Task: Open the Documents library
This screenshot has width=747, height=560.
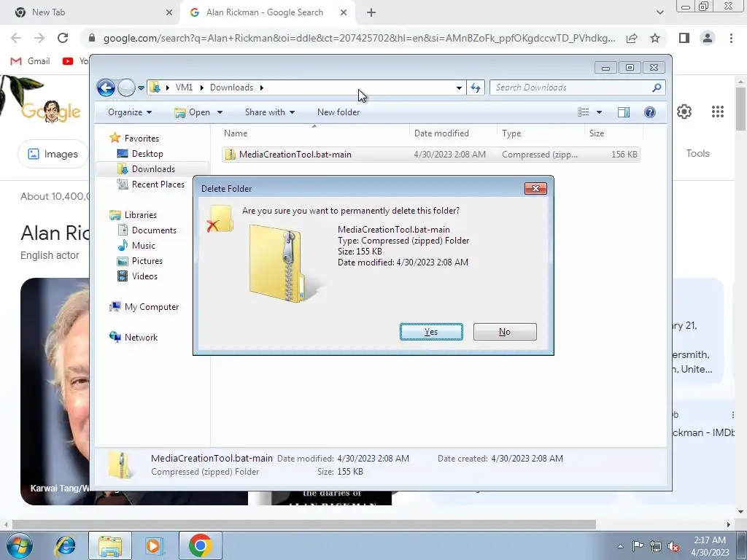Action: [154, 230]
